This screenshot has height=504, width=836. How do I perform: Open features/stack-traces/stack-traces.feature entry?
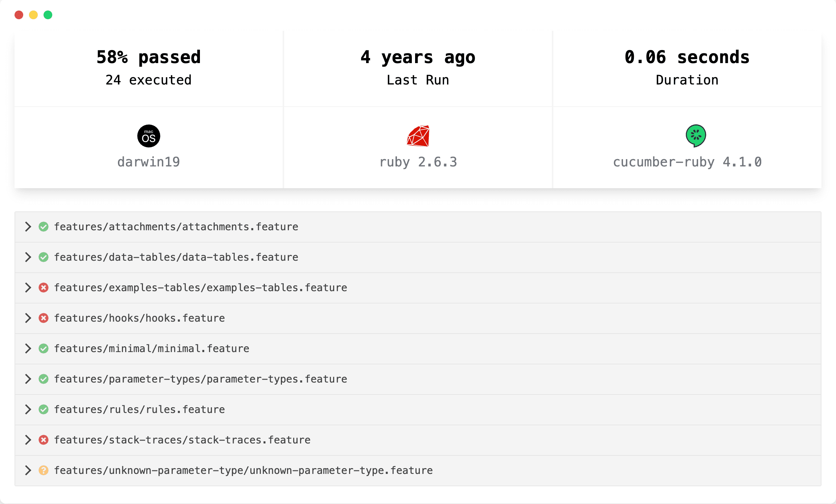click(182, 440)
